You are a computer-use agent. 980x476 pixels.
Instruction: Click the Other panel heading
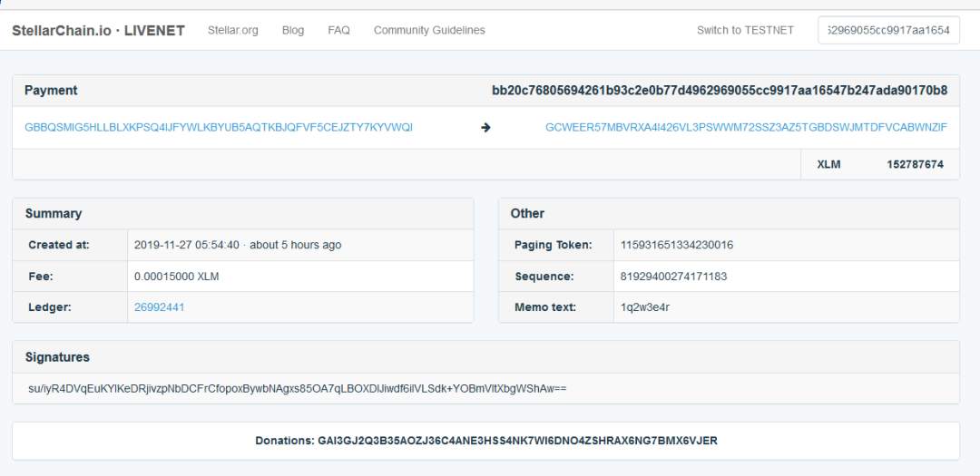pyautogui.click(x=527, y=214)
